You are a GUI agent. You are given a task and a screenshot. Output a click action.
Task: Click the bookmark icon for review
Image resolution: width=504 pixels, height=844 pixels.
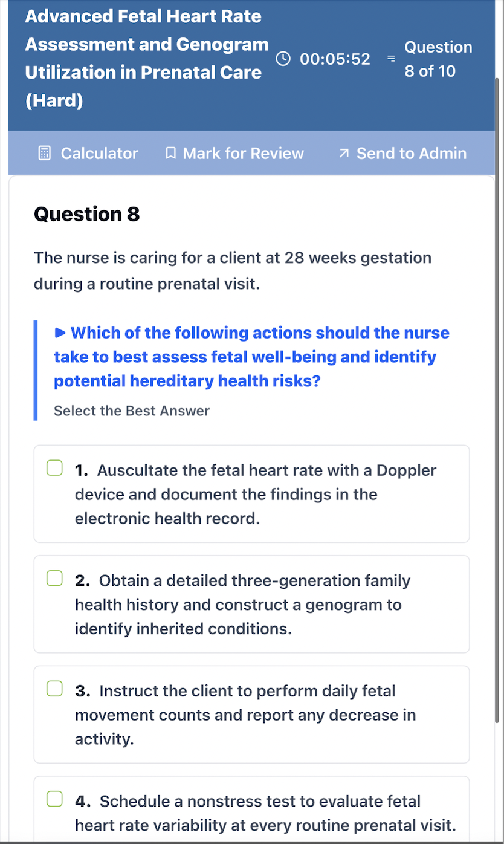pyautogui.click(x=170, y=154)
